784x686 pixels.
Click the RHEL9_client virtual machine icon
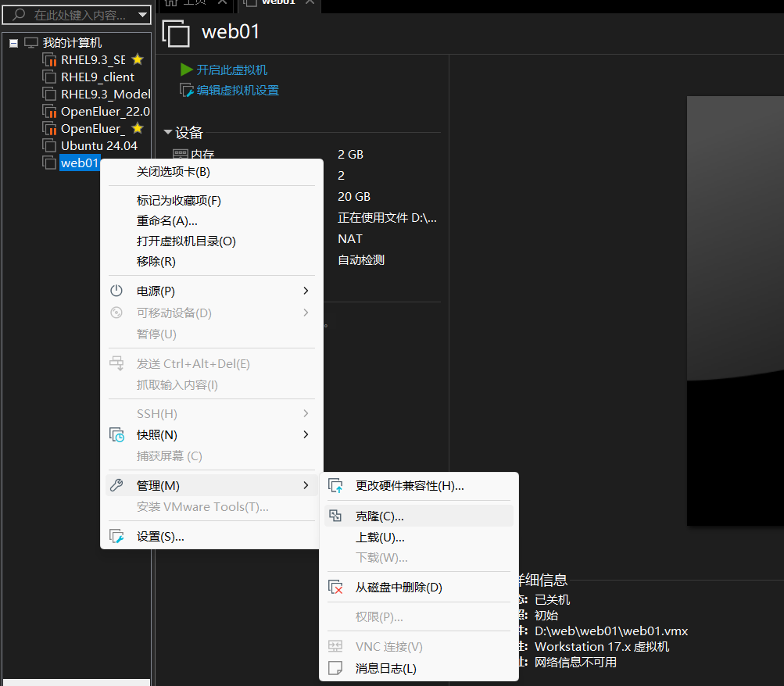[49, 77]
